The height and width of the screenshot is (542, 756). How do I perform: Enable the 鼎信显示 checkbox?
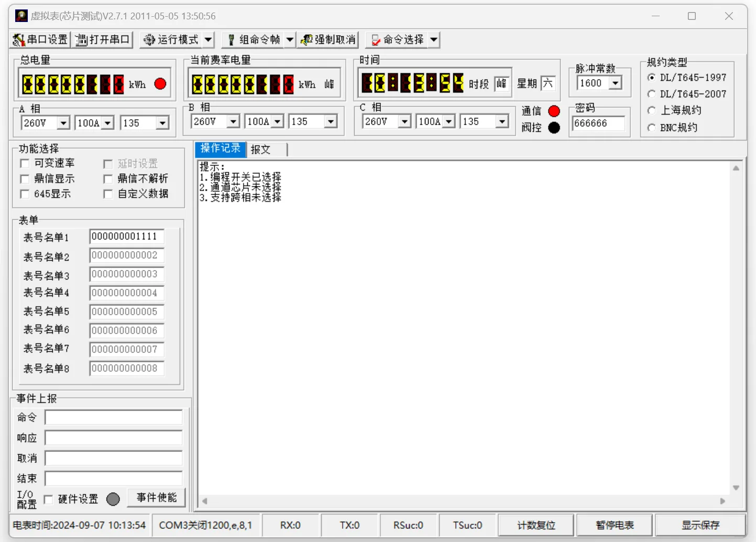pyautogui.click(x=25, y=179)
